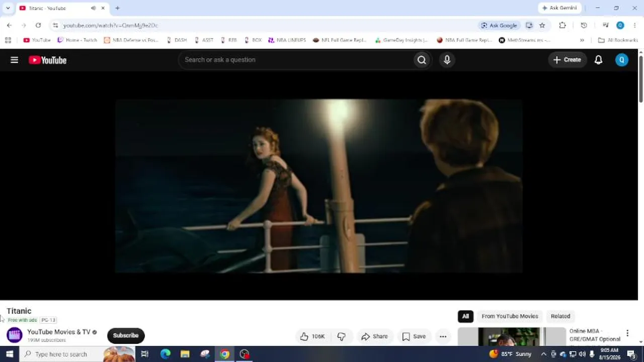Expand the tab search dropdown arrow

tap(8, 8)
